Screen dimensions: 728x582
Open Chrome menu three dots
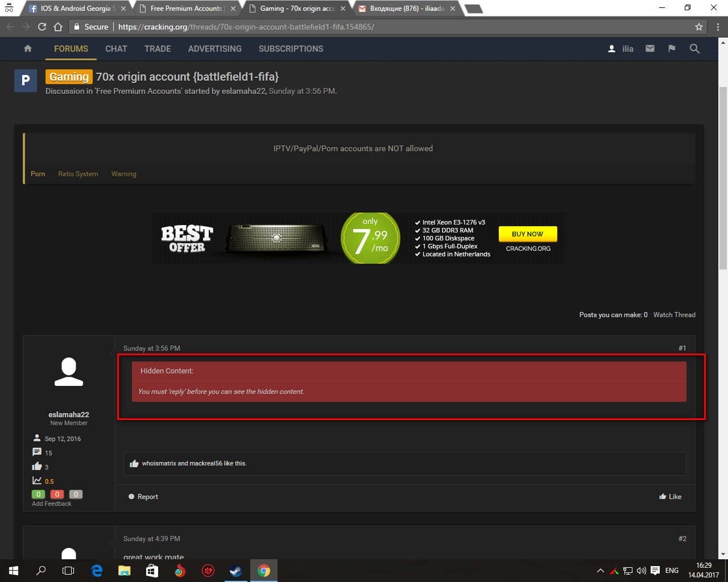pos(718,27)
